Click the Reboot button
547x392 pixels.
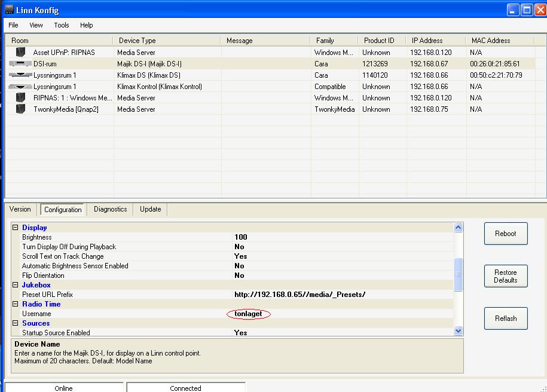point(506,234)
